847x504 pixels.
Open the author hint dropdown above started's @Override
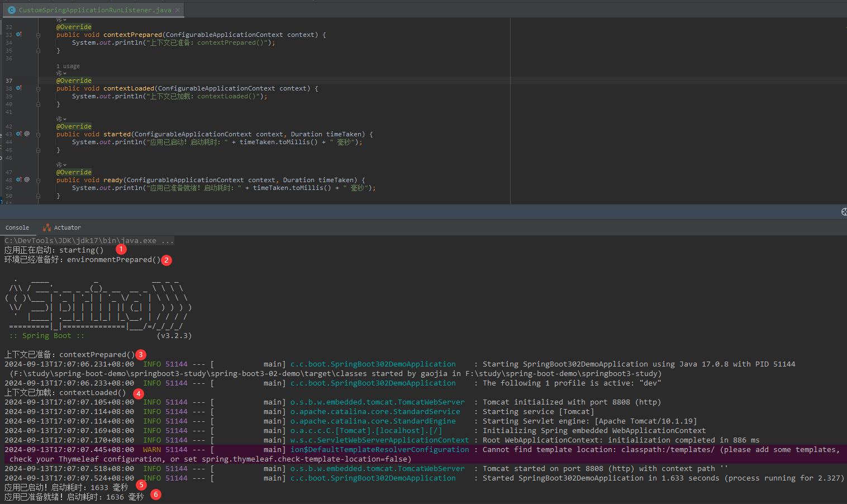(x=61, y=119)
